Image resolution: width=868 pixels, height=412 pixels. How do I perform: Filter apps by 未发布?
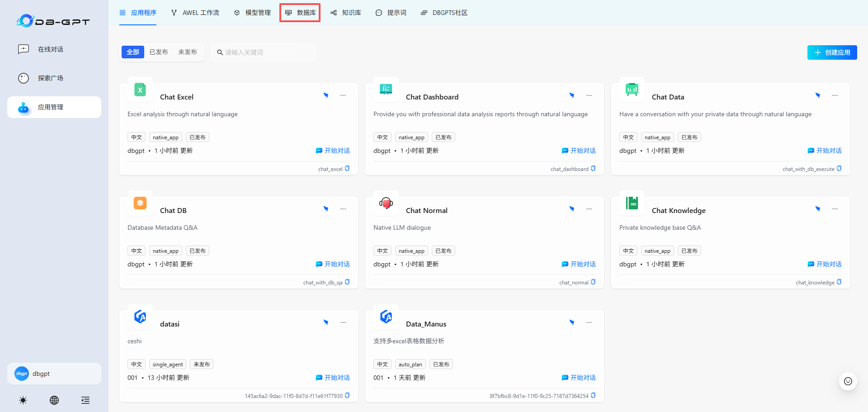click(187, 52)
